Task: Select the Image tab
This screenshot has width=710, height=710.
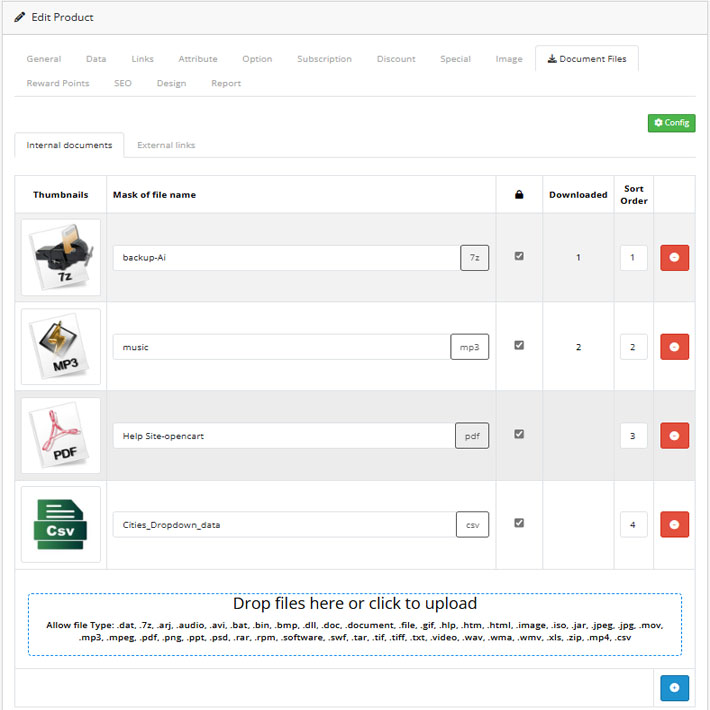Action: [x=509, y=59]
